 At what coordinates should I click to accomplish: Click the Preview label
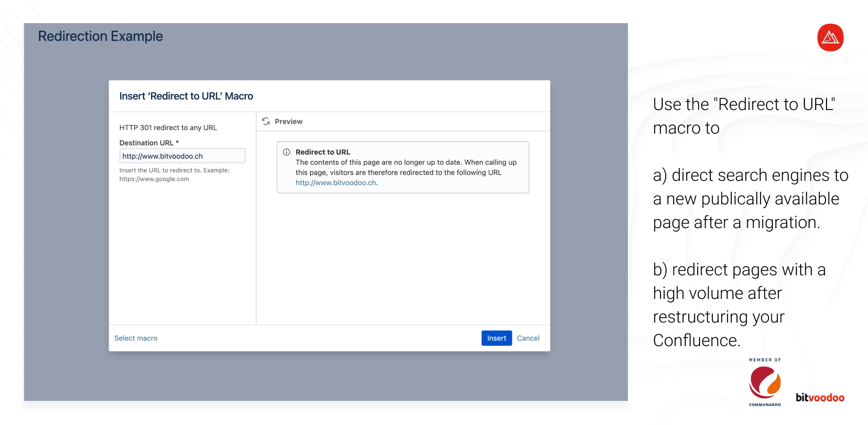(x=289, y=121)
